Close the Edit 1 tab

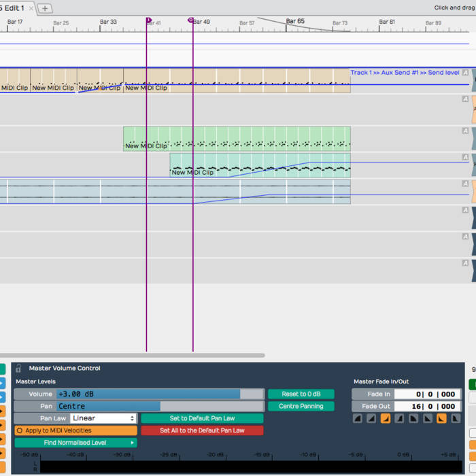(x=31, y=8)
